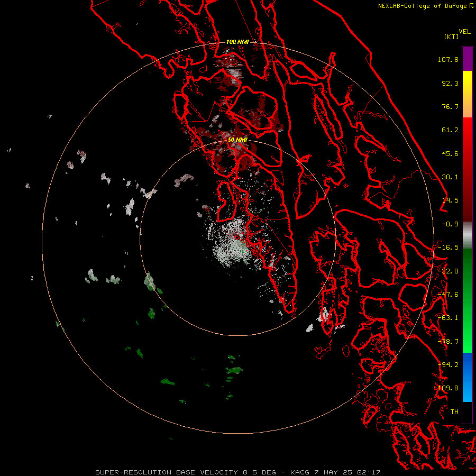Click the NEXLAB-College of DuPage label
The height and width of the screenshot is (476, 476).
(423, 6)
